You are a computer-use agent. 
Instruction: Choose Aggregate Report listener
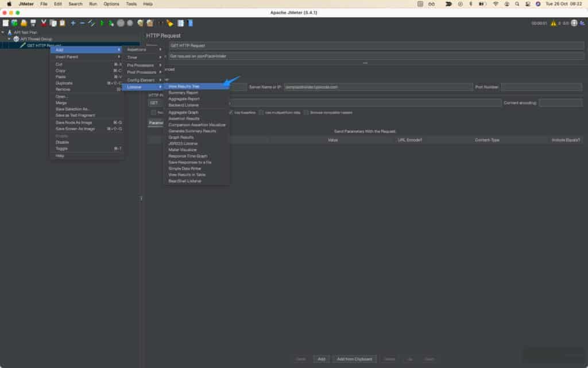[196, 99]
